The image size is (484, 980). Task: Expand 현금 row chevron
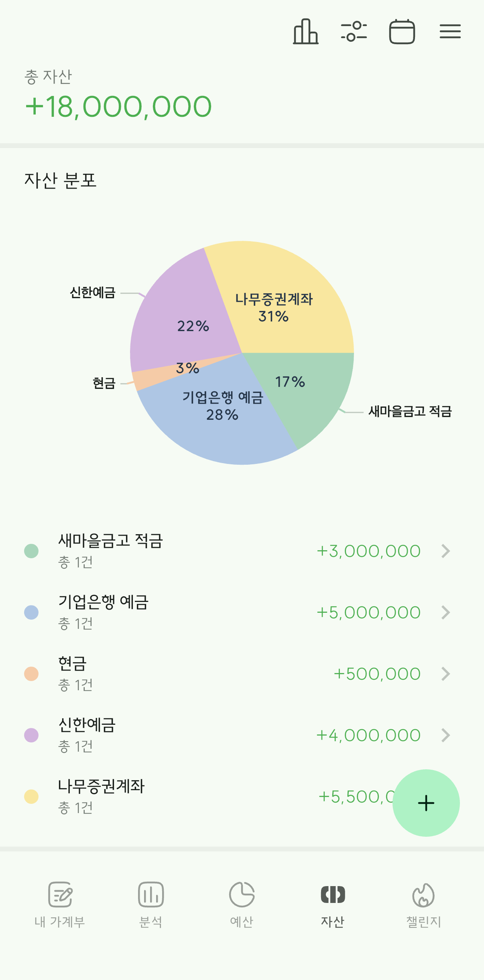click(446, 674)
